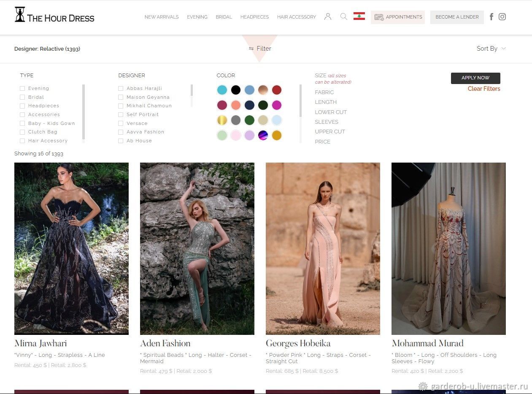Check the Hair Accessory type checkbox
The image size is (532, 394).
pos(22,141)
